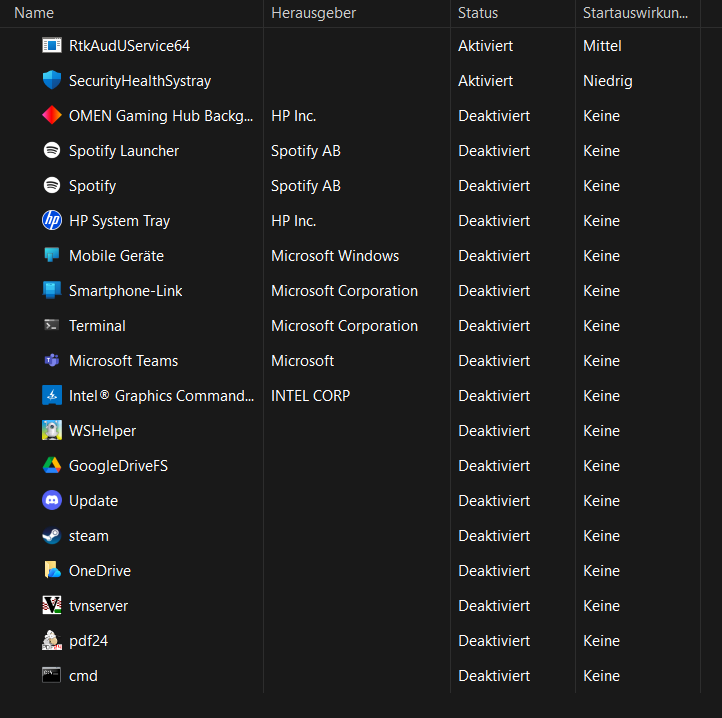Select the WSHelper icon

(x=52, y=430)
